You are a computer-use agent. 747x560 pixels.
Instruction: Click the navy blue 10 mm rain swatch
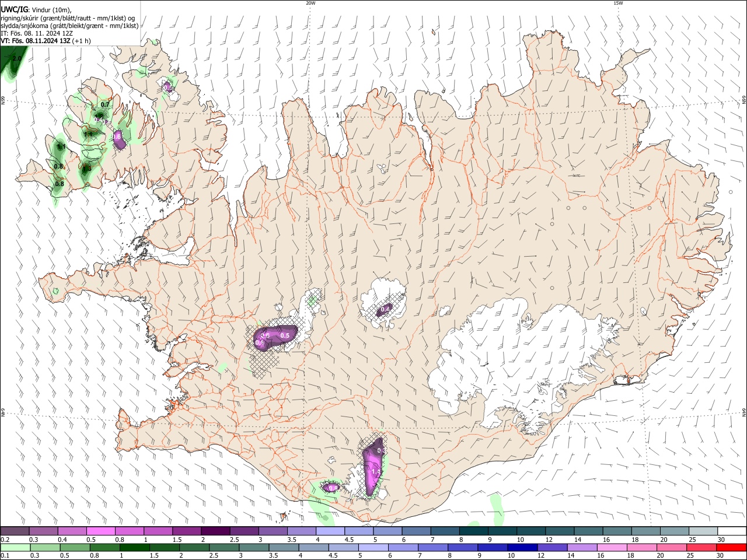click(522, 547)
